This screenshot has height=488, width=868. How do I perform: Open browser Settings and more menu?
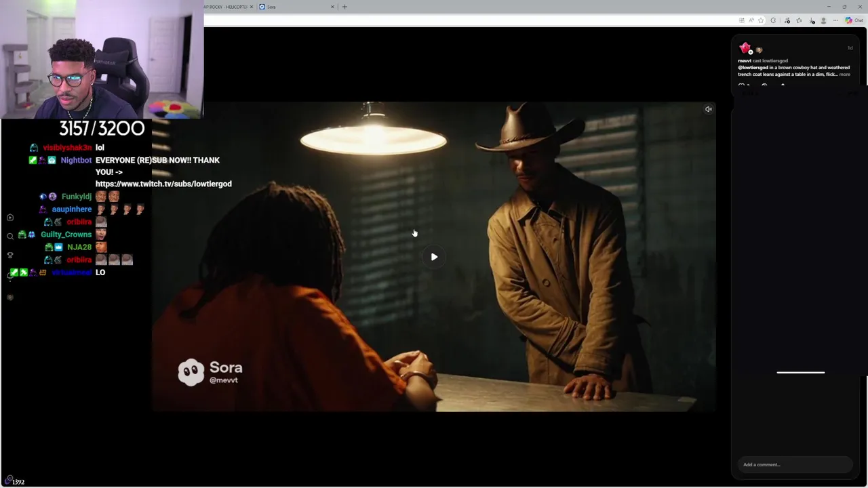(x=835, y=20)
